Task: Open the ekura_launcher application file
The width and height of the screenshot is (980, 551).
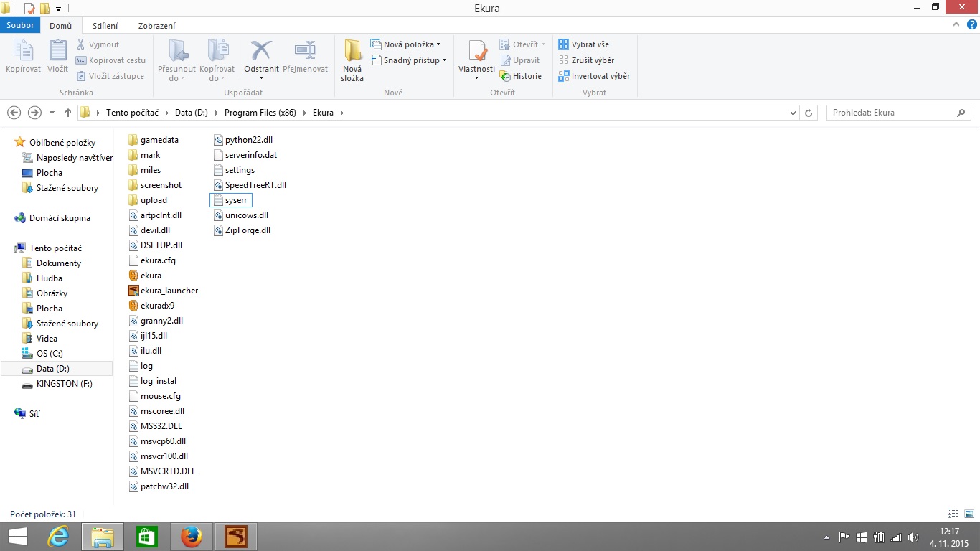Action: (169, 291)
